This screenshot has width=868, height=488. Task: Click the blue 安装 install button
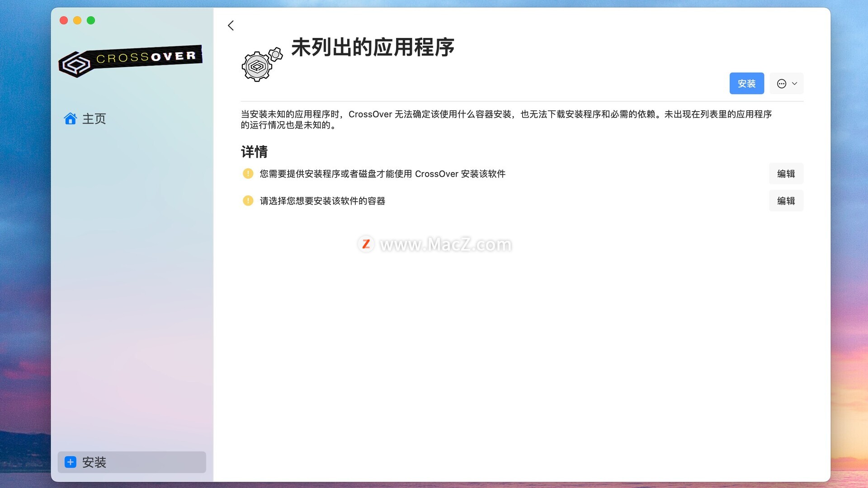click(746, 84)
